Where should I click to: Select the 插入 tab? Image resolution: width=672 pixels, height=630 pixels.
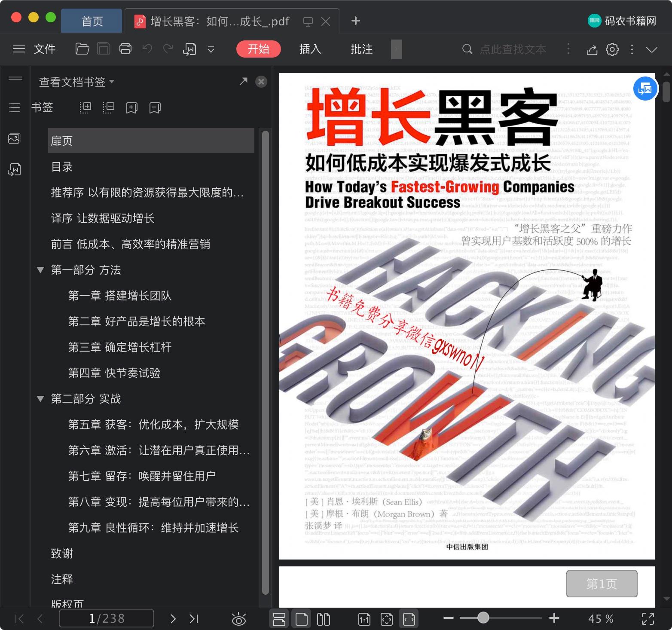pyautogui.click(x=310, y=49)
